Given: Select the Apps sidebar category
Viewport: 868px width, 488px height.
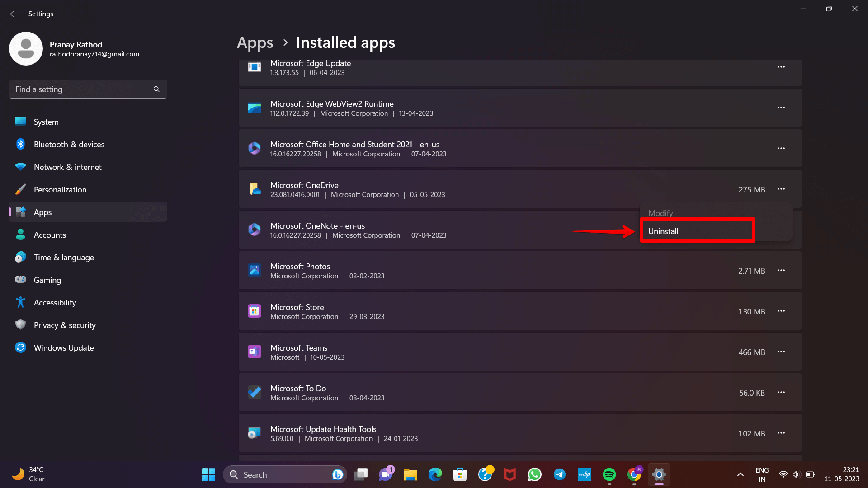Looking at the screenshot, I should point(88,212).
